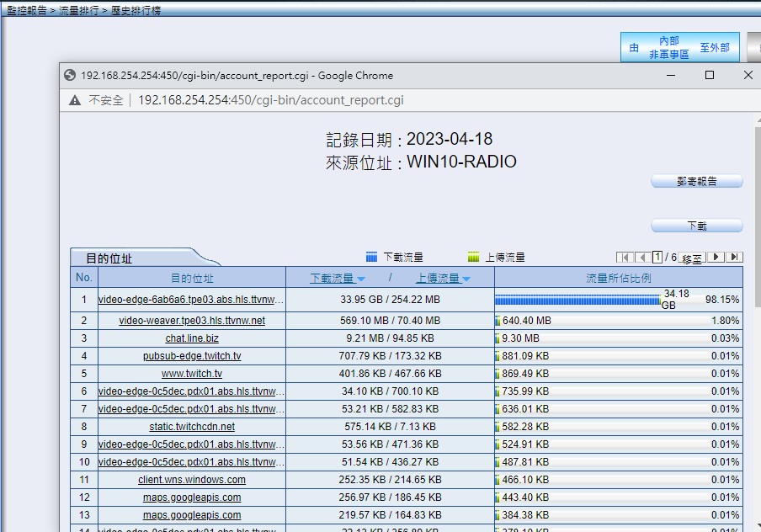Click the page number input field
The image size is (761, 532).
coord(658,258)
